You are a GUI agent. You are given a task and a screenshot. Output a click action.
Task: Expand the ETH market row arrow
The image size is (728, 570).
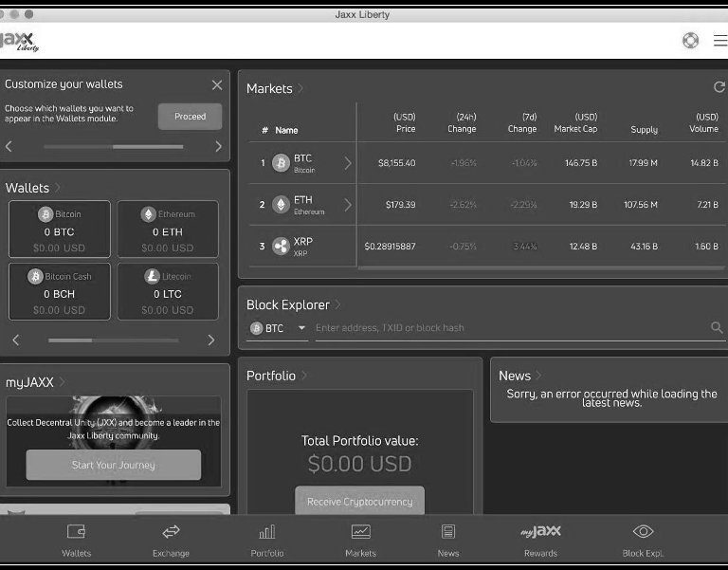(348, 205)
